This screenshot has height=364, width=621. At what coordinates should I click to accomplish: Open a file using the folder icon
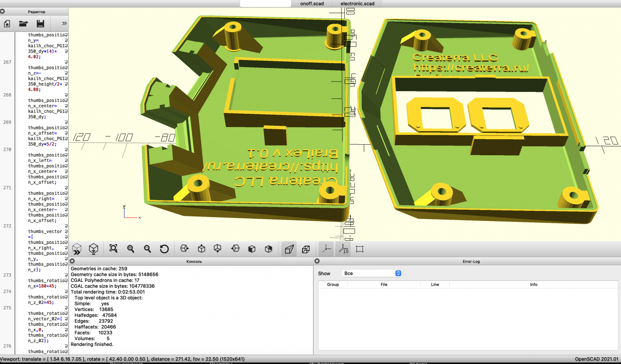point(23,24)
